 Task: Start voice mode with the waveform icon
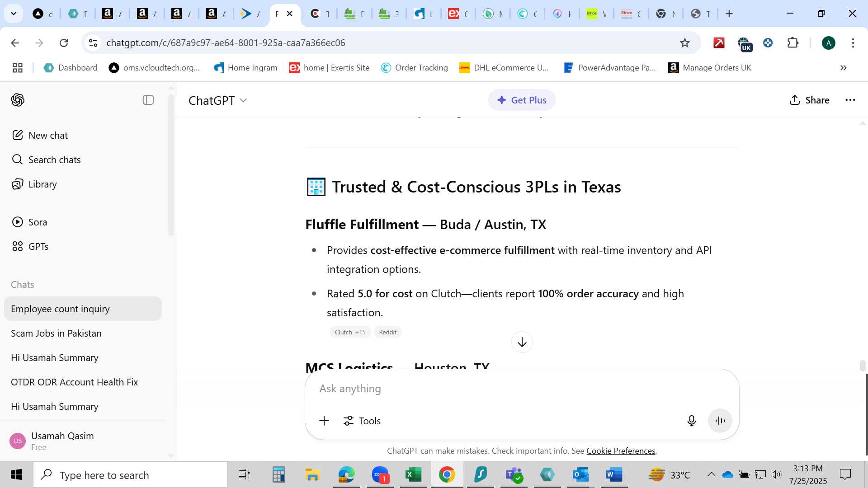coord(720,421)
